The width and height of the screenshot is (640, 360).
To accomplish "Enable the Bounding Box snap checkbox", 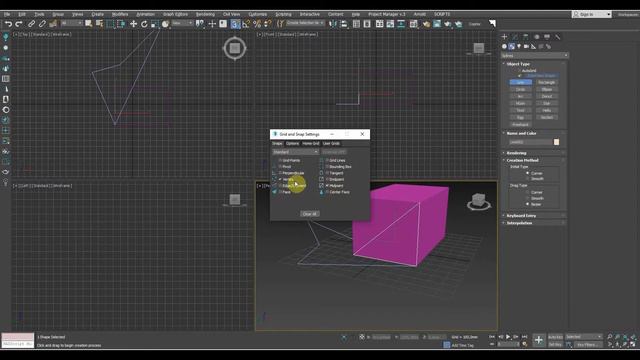I will [x=327, y=167].
